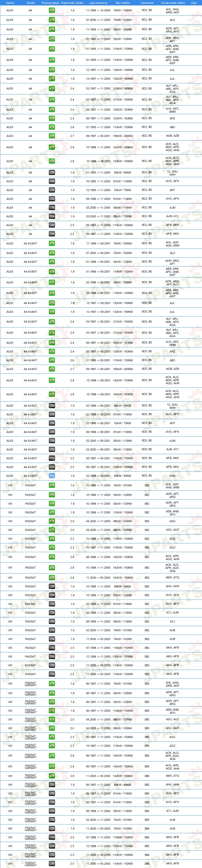Click diesel ON icon in PASSAT VARIANT 66kW / 90KM row
This screenshot has width=202, height=868.
click(52, 785)
